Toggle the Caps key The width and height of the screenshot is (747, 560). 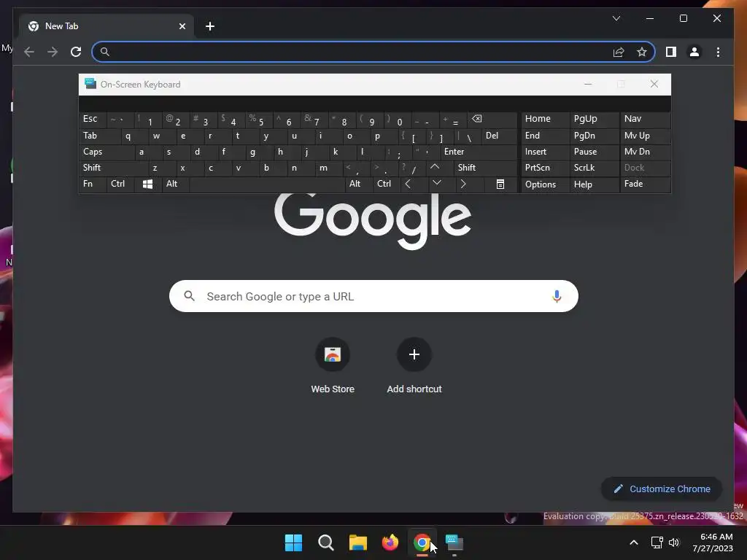pos(107,152)
